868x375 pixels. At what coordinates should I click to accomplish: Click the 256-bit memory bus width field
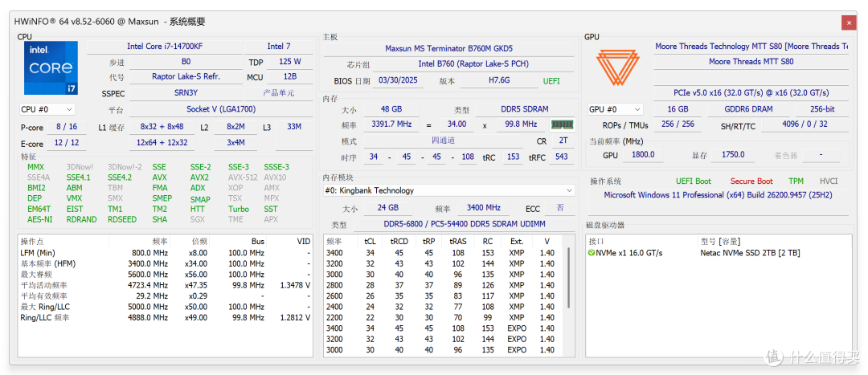[821, 109]
